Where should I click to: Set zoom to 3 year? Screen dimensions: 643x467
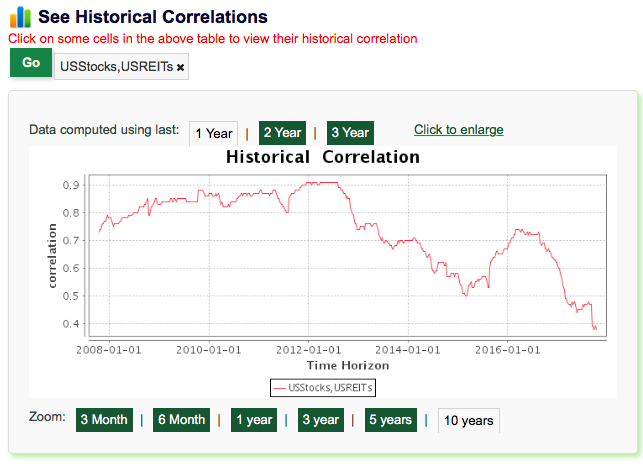click(x=321, y=420)
